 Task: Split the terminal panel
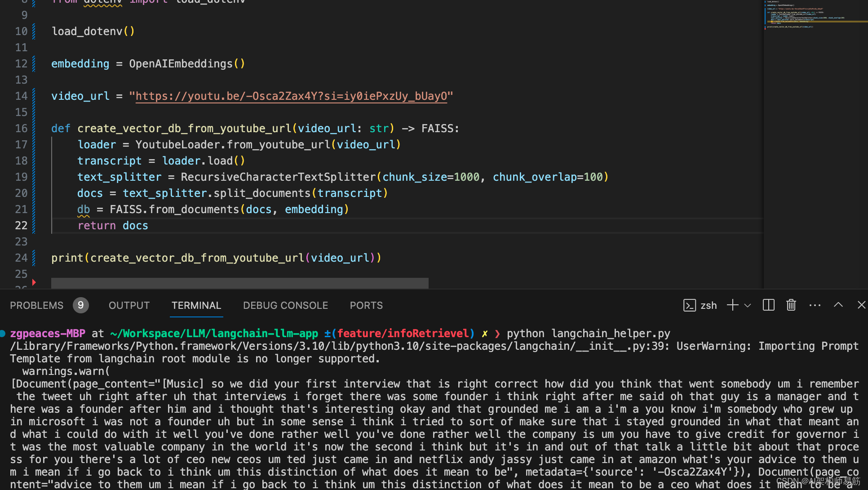point(768,305)
